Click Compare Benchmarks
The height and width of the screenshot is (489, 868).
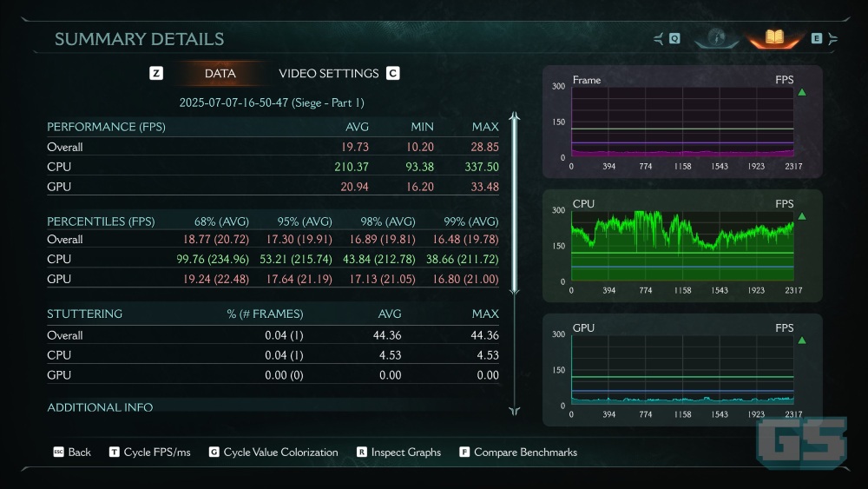tap(525, 452)
